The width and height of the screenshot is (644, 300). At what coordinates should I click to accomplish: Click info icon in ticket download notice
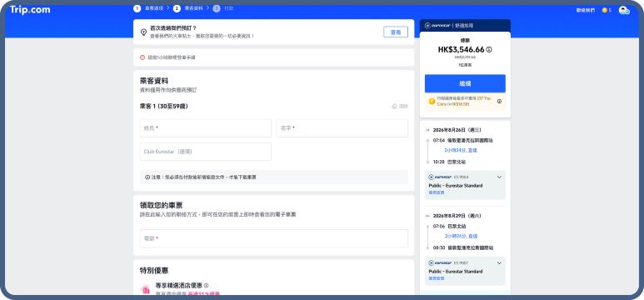tap(147, 177)
